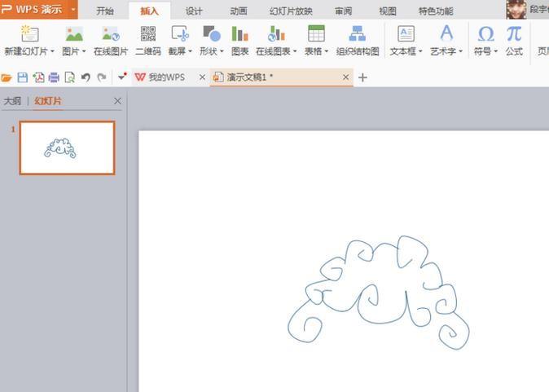Add a new document tab with plus

(x=362, y=77)
